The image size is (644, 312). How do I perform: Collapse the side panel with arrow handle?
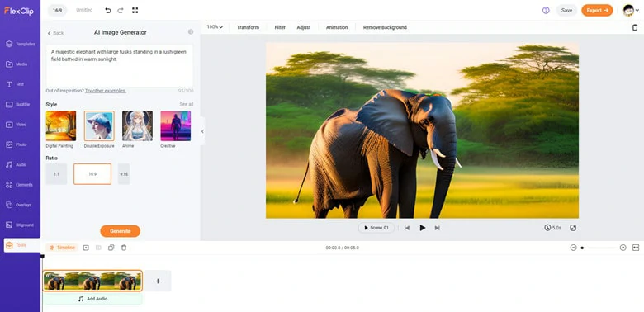202,131
